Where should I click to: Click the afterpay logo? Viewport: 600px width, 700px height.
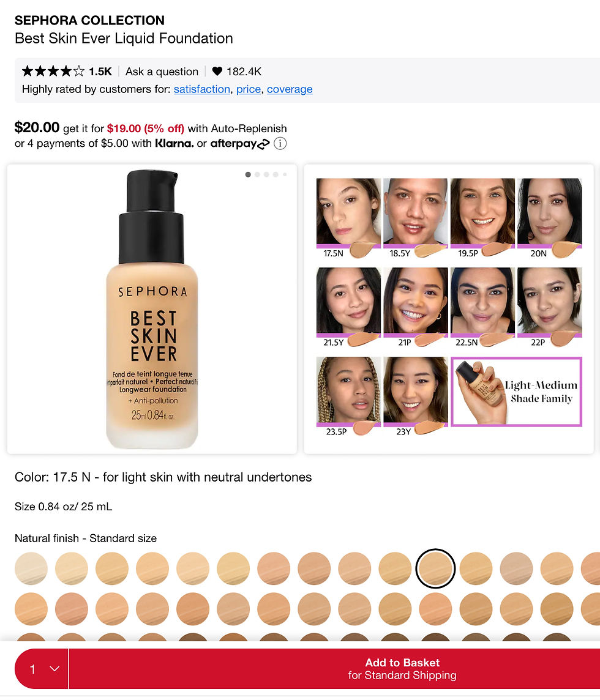pos(240,144)
